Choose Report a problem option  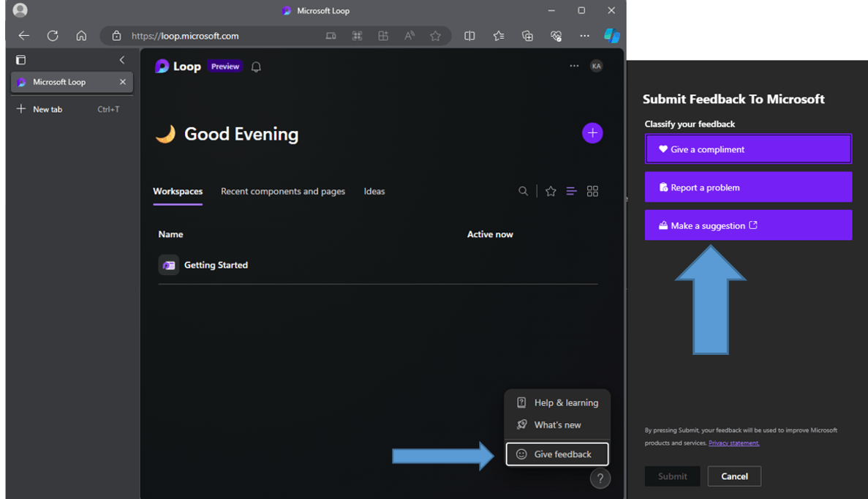(748, 187)
